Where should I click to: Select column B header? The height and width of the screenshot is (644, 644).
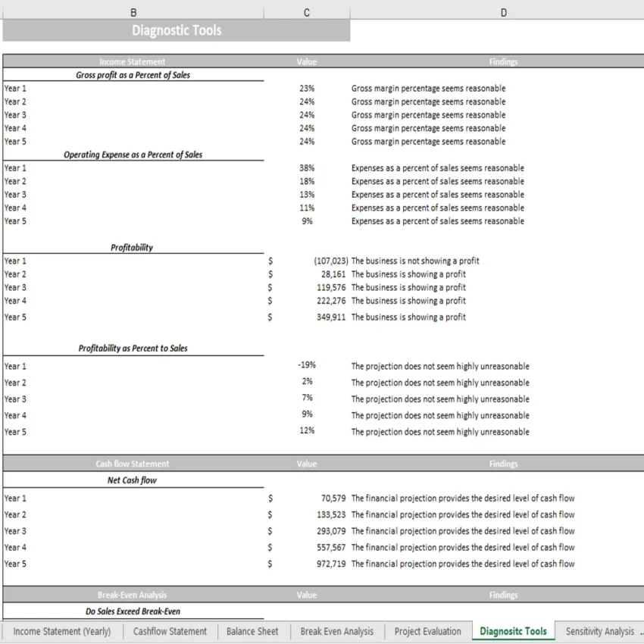133,12
